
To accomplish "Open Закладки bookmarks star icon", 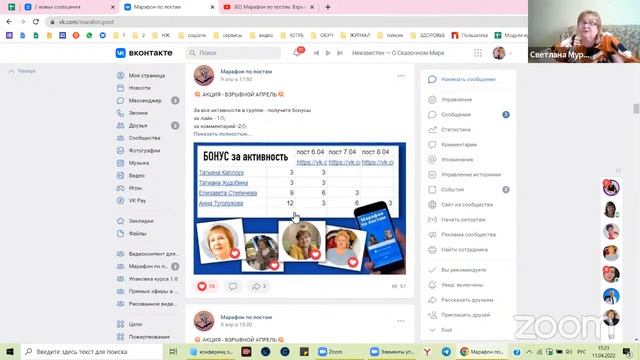I will click(x=120, y=221).
